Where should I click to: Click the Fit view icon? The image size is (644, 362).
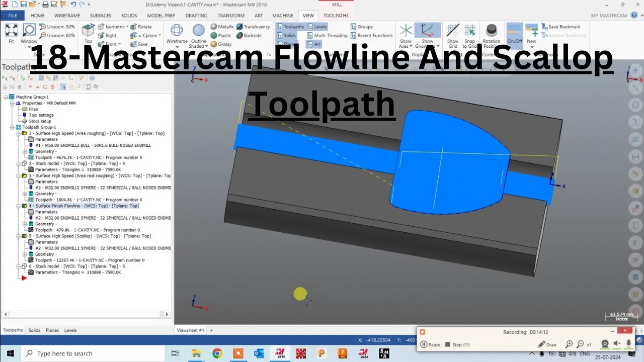point(11,33)
